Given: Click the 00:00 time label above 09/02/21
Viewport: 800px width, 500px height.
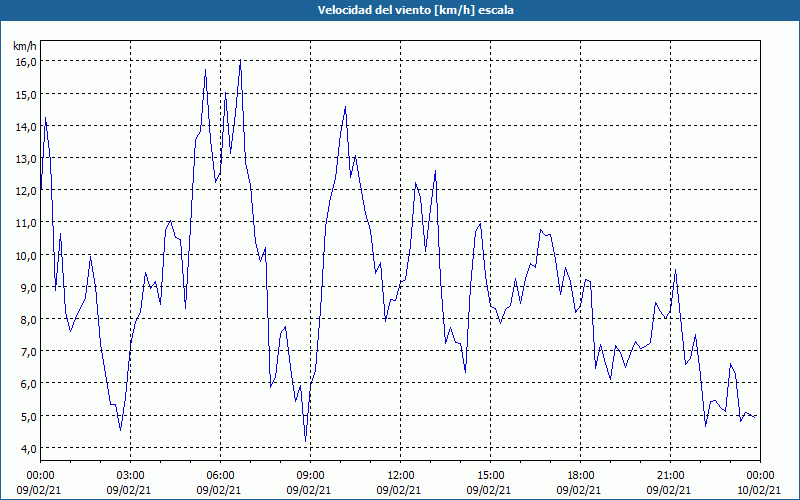Looking at the screenshot, I should click(x=40, y=476).
